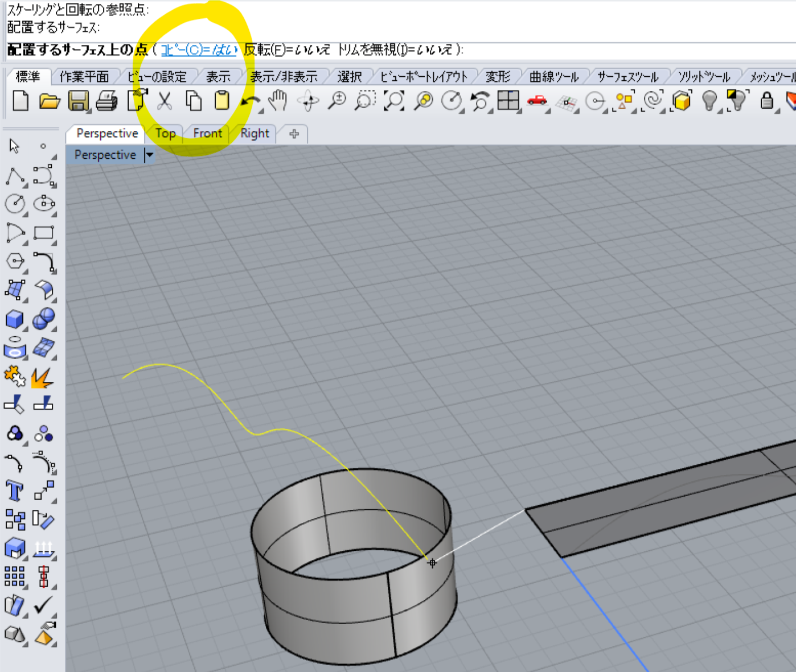
Task: Click the black check mark icon
Action: 43,605
